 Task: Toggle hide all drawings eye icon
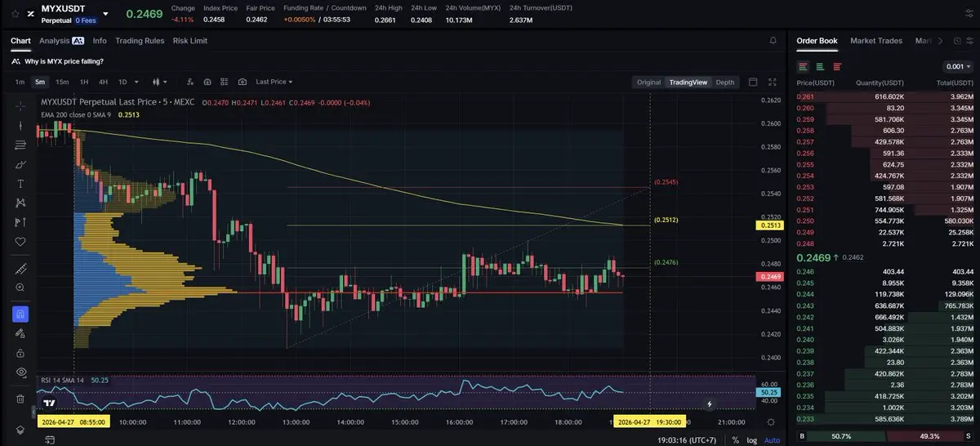(x=20, y=372)
